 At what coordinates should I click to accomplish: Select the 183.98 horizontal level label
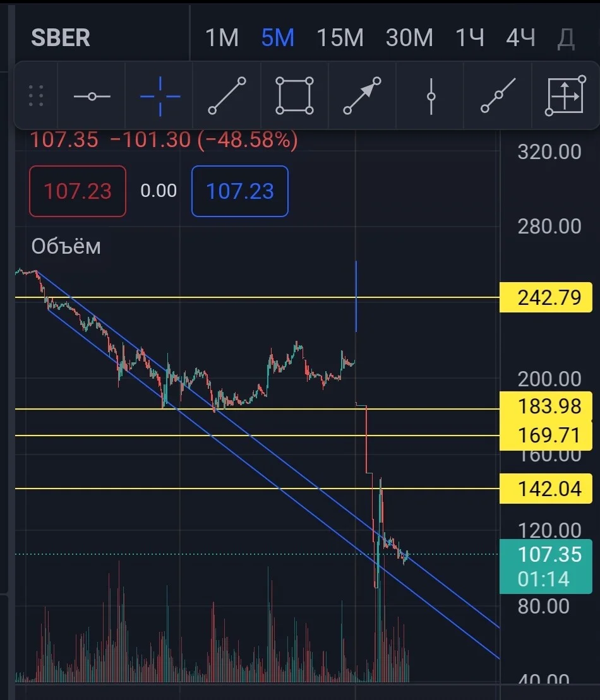546,406
